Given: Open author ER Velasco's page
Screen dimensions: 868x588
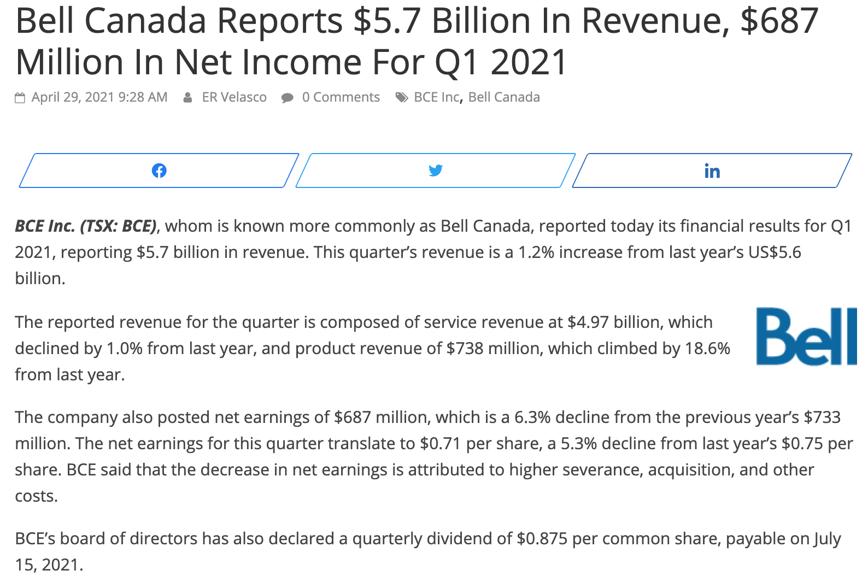Looking at the screenshot, I should (234, 97).
